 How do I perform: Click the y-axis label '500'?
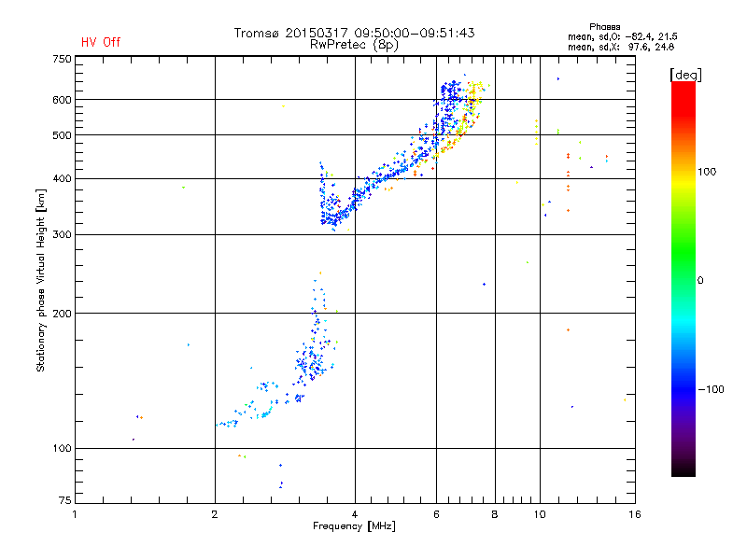coord(62,135)
